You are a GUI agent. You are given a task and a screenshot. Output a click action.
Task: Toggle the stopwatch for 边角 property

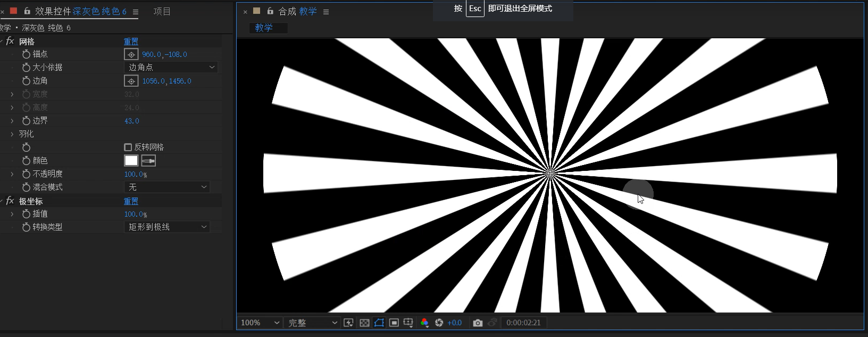point(26,81)
